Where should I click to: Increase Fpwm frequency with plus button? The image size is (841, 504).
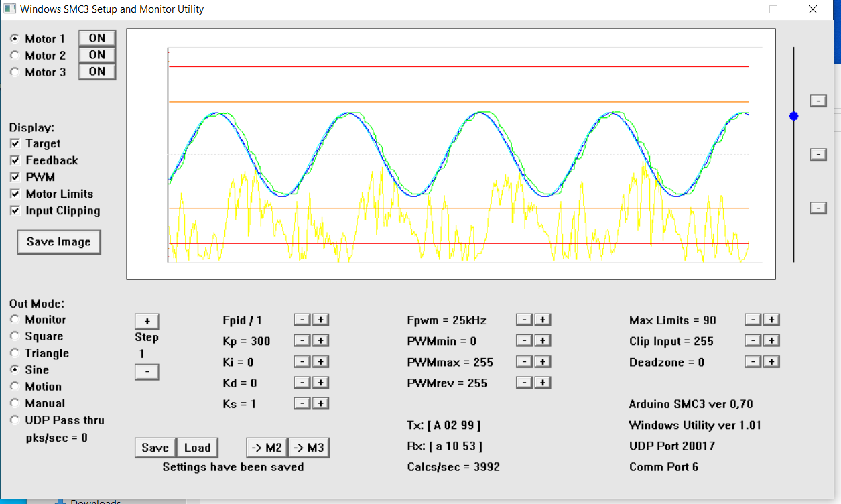point(542,320)
